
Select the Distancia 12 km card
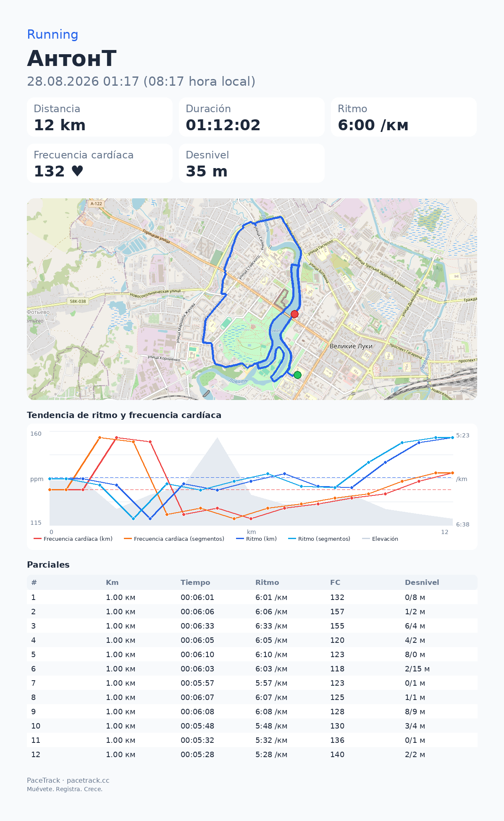tap(100, 117)
